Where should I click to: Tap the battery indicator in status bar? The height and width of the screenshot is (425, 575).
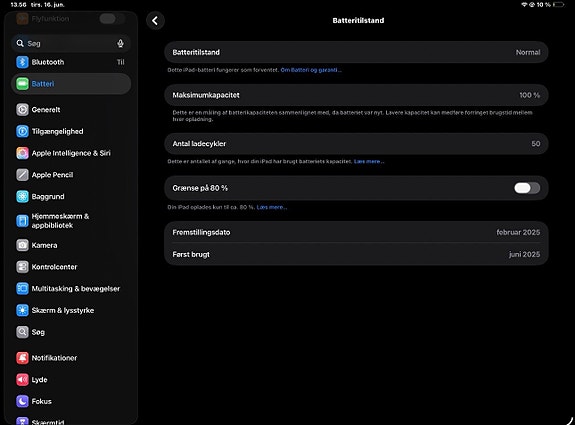point(558,4)
